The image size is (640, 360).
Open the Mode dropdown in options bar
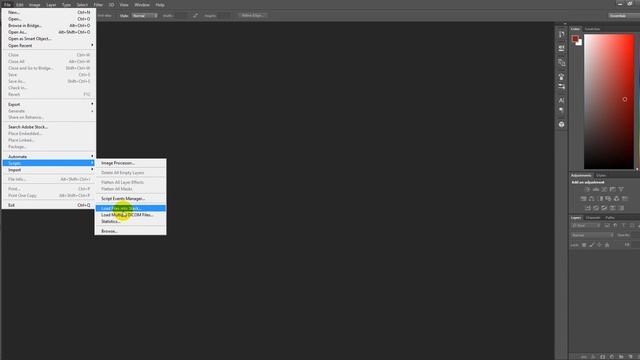(x=144, y=16)
